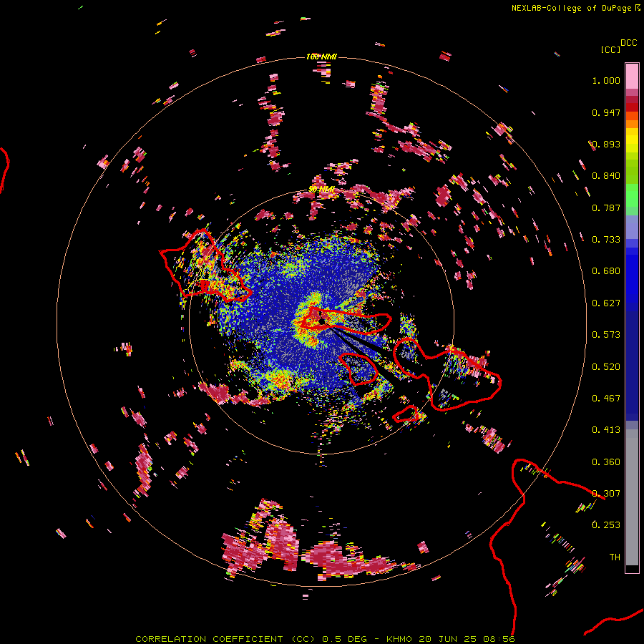644x644 pixels.
Task: Click the CORRELATION COEFFICIENT (CC) caption text
Action: pyautogui.click(x=225, y=639)
